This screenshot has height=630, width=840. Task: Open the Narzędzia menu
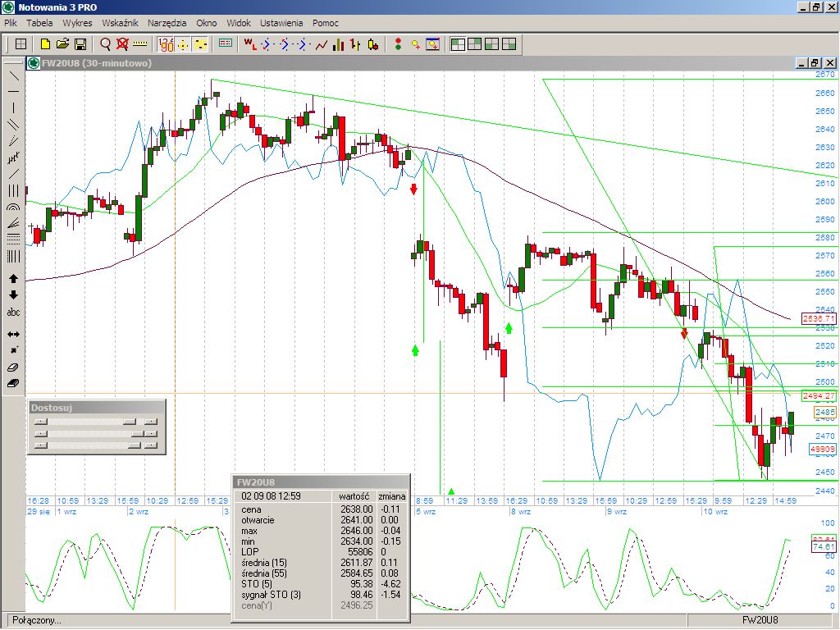coord(167,23)
